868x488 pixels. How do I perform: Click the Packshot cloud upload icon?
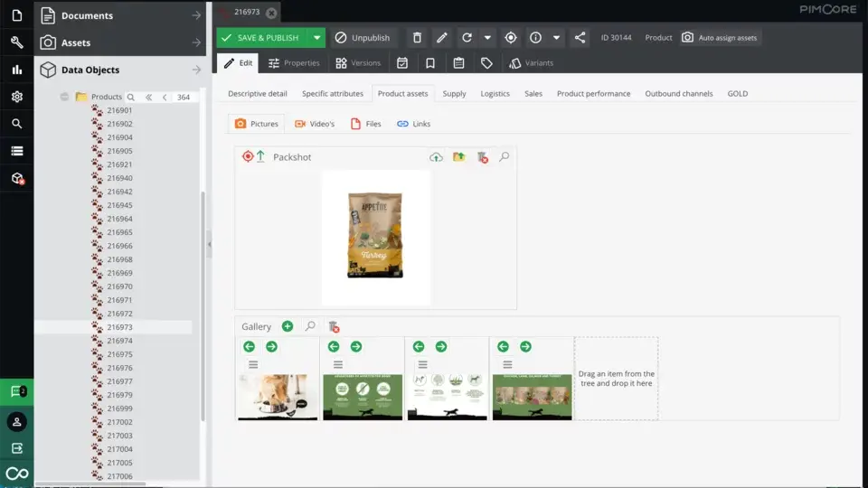[436, 157]
